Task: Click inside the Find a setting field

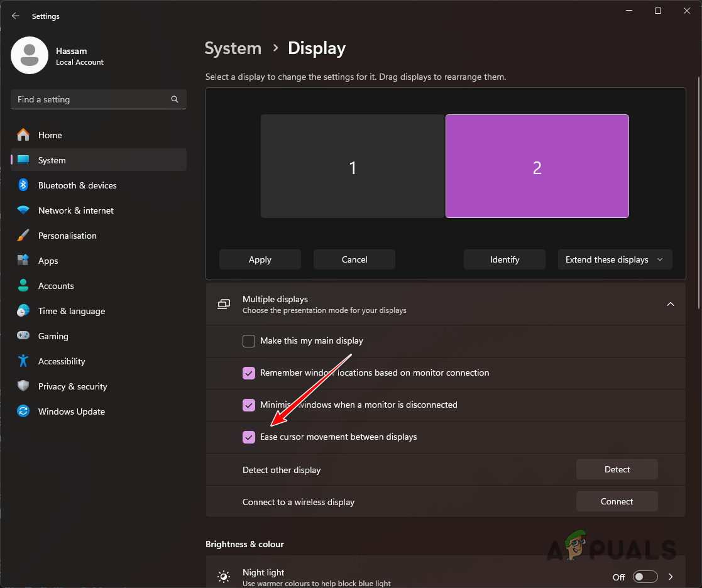Action: tap(94, 99)
